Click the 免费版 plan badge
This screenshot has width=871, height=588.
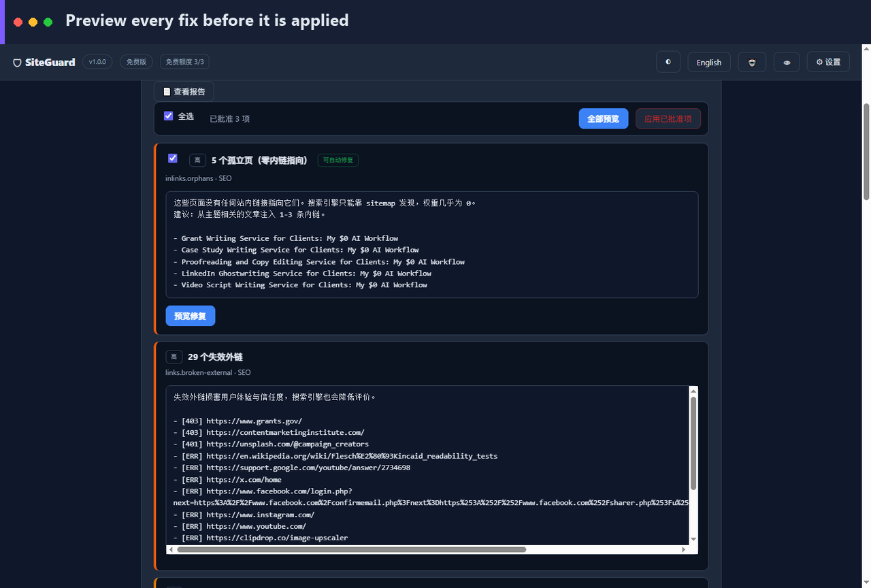click(137, 62)
